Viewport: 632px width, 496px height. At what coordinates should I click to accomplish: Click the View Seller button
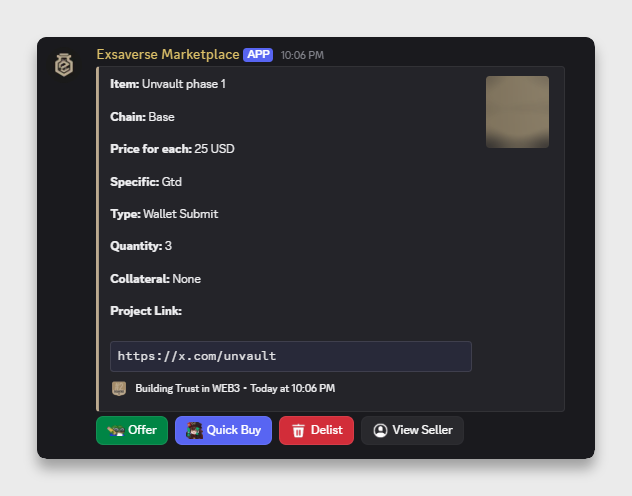point(412,430)
